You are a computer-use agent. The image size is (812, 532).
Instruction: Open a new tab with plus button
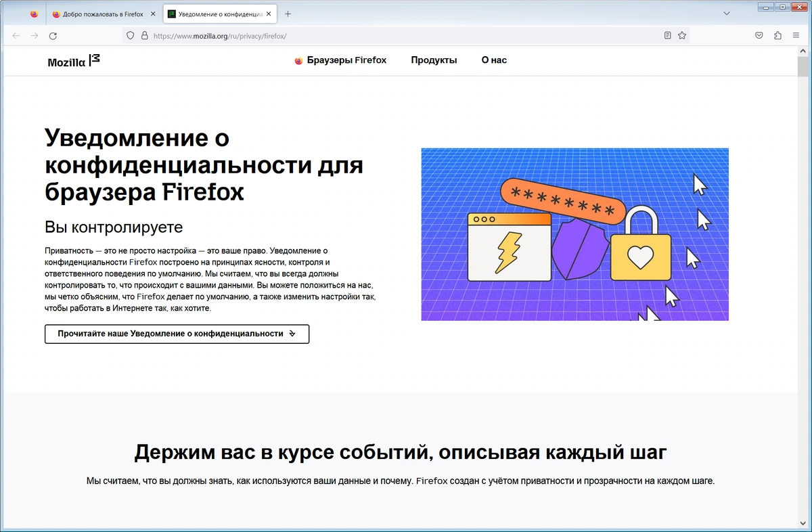coord(288,14)
